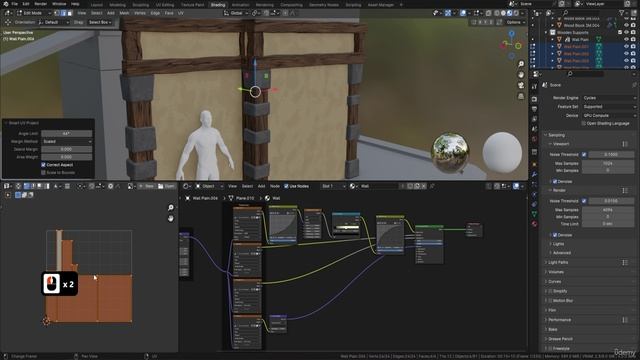Open the Edit menu

(x=26, y=4)
